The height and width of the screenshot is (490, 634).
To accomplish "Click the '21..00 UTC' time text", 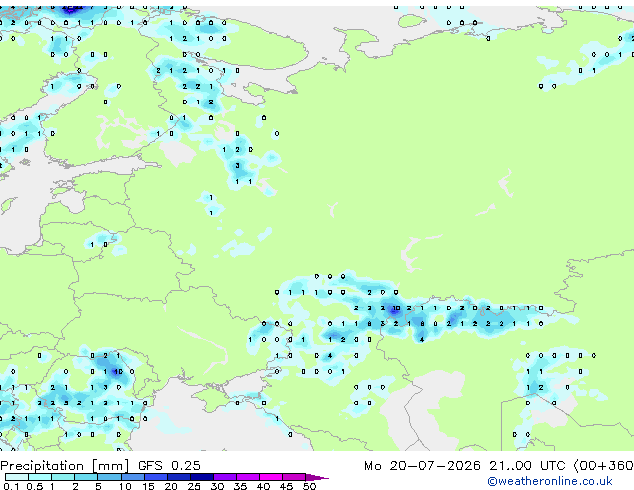I will pos(527,466).
